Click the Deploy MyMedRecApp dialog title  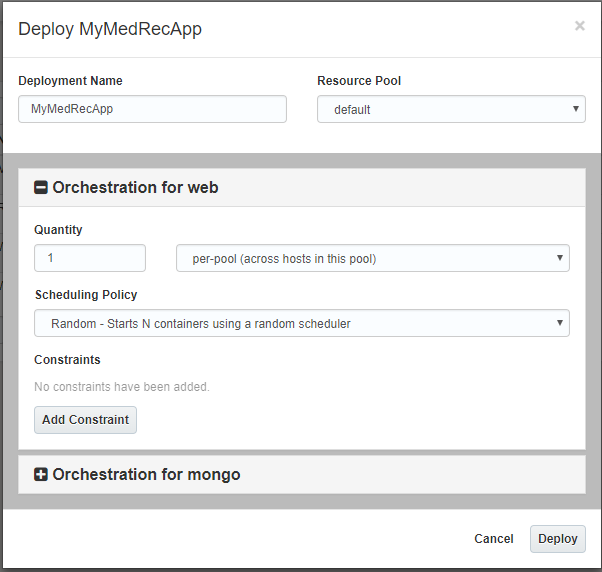coord(110,29)
